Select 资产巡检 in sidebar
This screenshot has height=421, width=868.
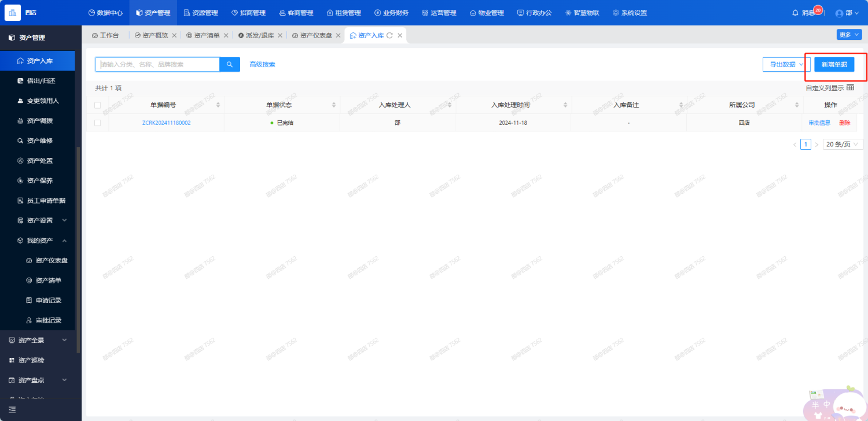pos(38,360)
